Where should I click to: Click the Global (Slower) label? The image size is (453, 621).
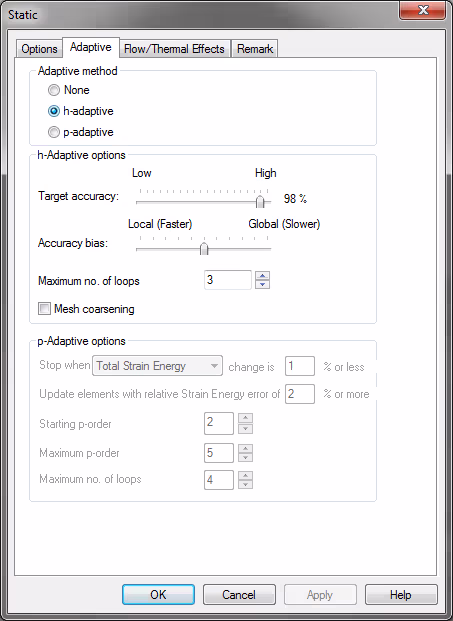284,224
